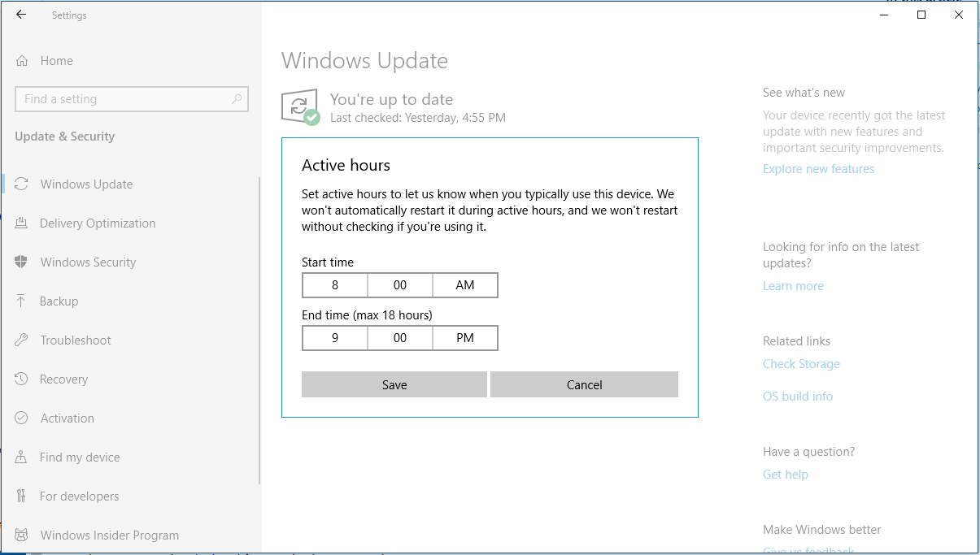980x555 pixels.
Task: Click the search magnifier icon
Action: (237, 99)
